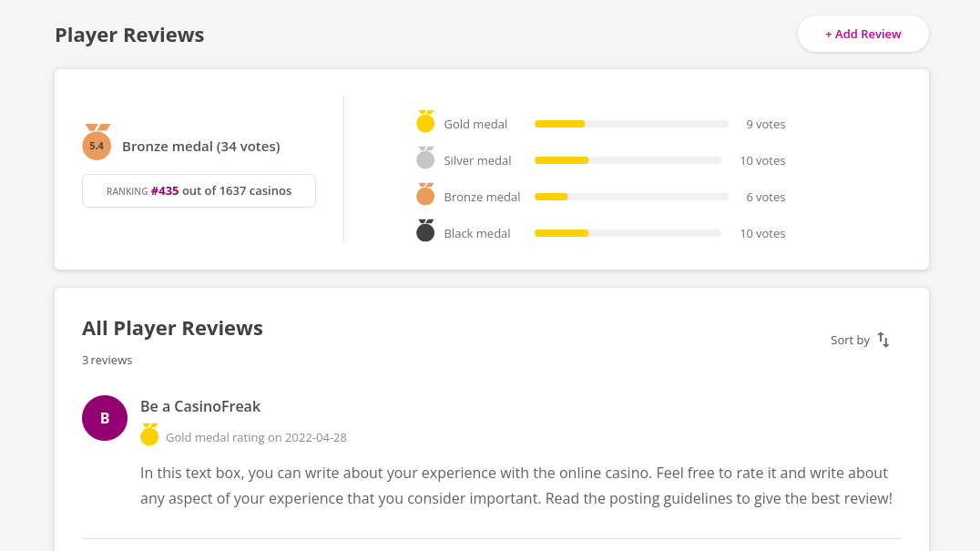
Task: Click the 5.4 bronze medal score badge
Action: pyautogui.click(x=97, y=145)
